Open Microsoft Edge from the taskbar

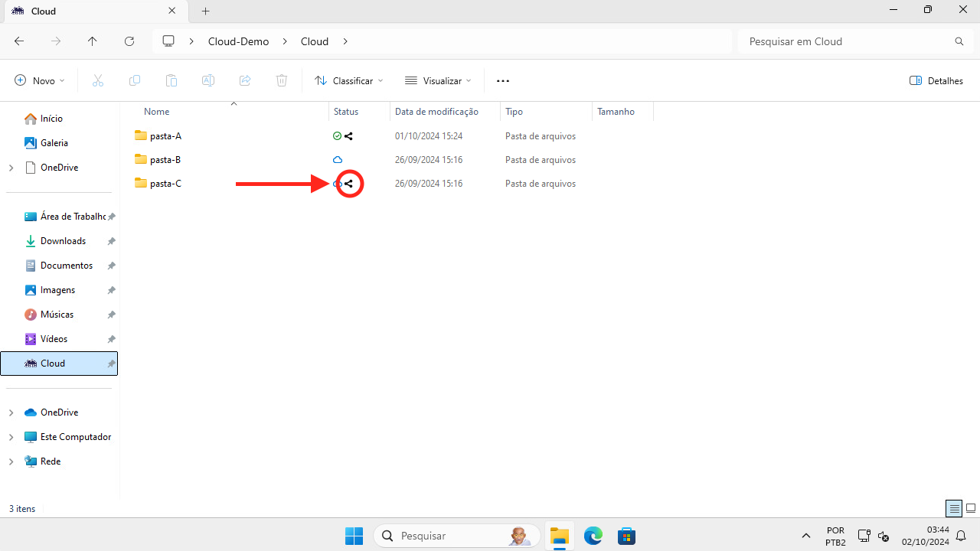pyautogui.click(x=593, y=536)
